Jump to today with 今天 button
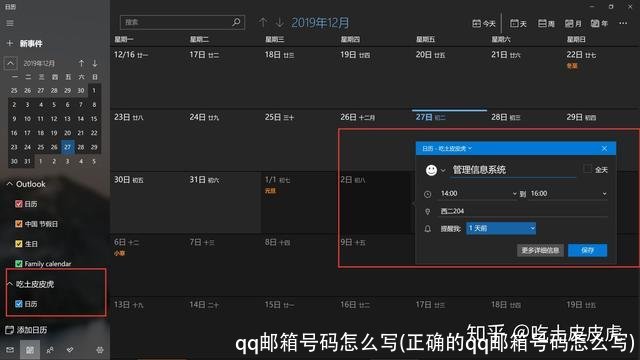The height and width of the screenshot is (360, 640). [484, 24]
